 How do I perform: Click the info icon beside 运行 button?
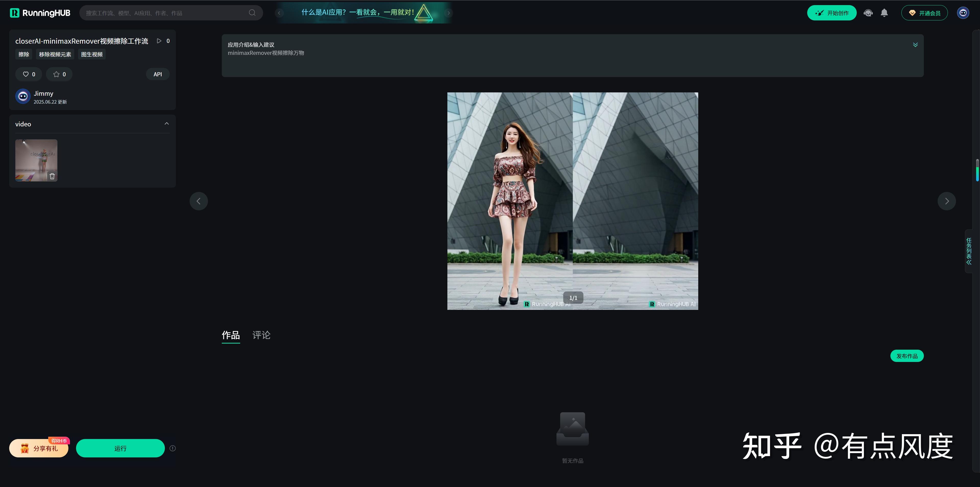[x=173, y=448]
